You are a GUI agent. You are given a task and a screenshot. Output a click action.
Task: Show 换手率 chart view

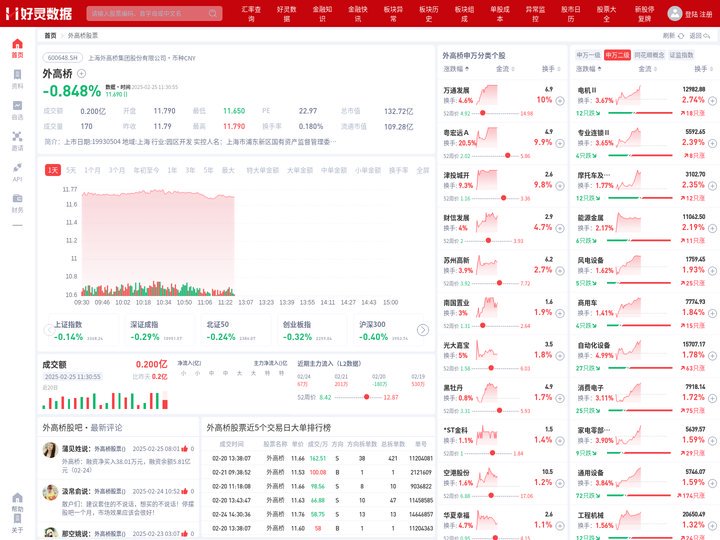pyautogui.click(x=399, y=170)
